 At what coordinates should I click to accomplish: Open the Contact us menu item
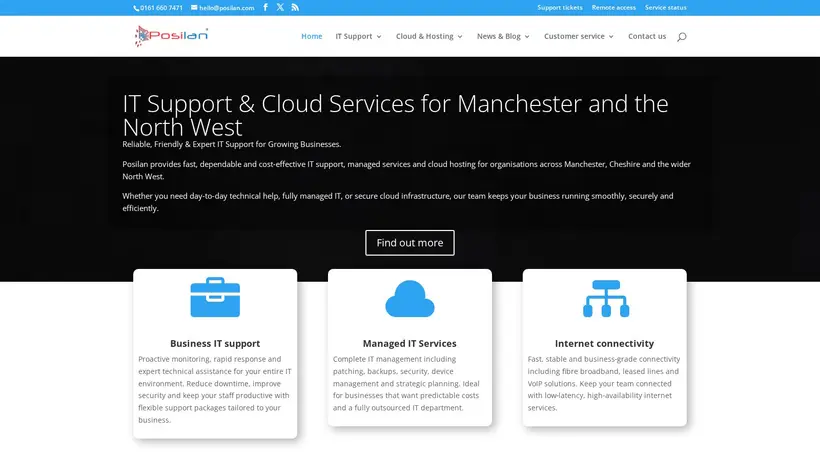(647, 36)
